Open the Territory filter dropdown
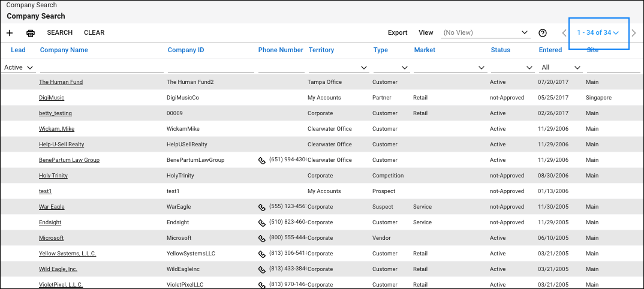 tap(338, 67)
